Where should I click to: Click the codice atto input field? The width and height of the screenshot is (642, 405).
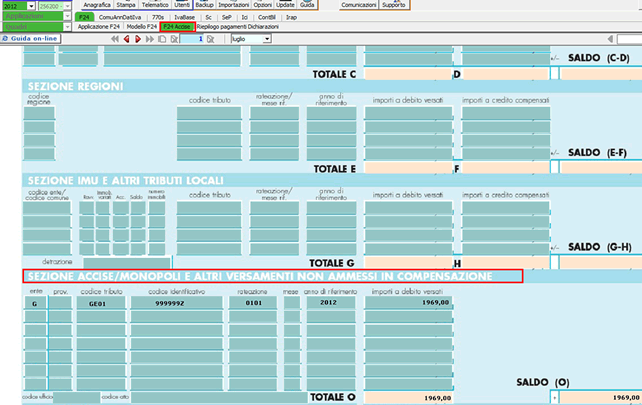[x=219, y=397]
